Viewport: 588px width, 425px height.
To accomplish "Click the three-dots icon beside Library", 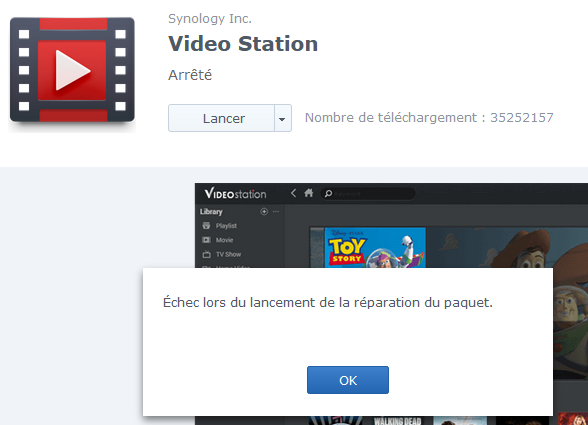I will 276,212.
